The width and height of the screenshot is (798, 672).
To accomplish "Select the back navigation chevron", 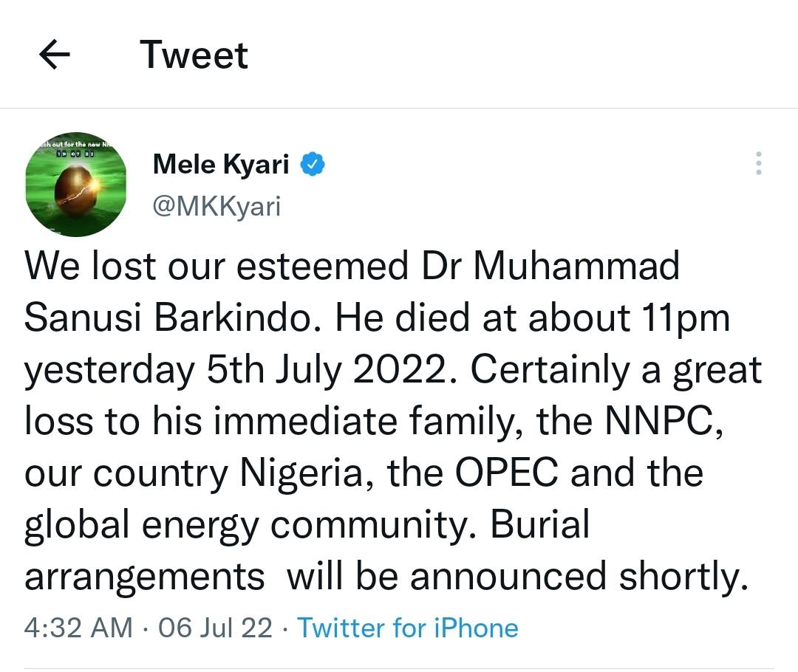I will [52, 54].
